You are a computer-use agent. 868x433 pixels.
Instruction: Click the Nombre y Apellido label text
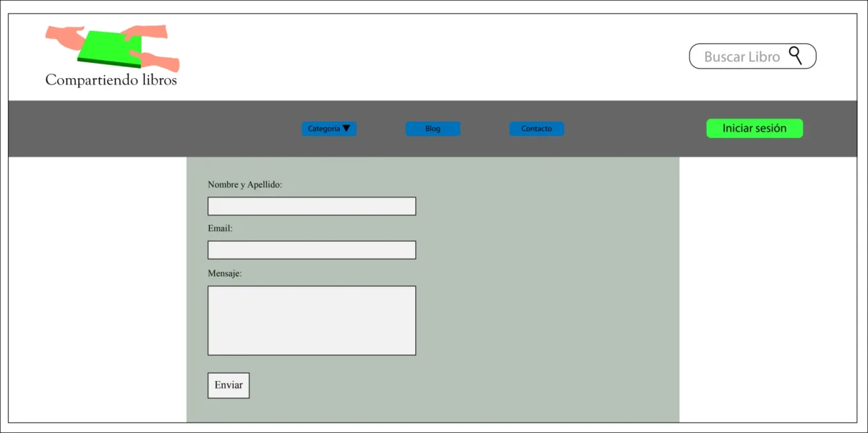pyautogui.click(x=244, y=185)
